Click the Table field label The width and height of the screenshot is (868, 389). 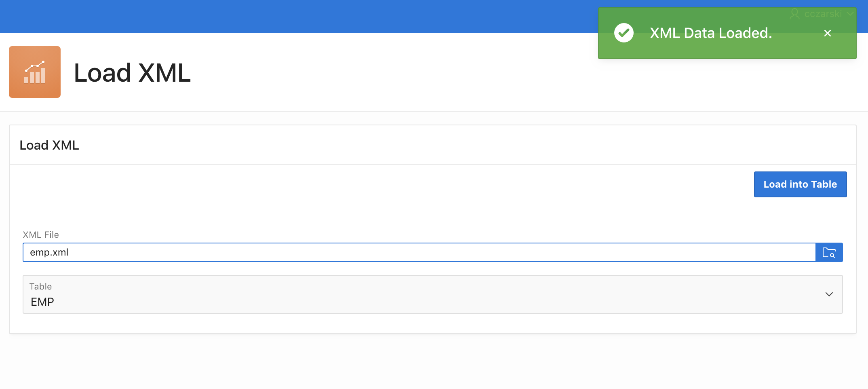click(40, 286)
